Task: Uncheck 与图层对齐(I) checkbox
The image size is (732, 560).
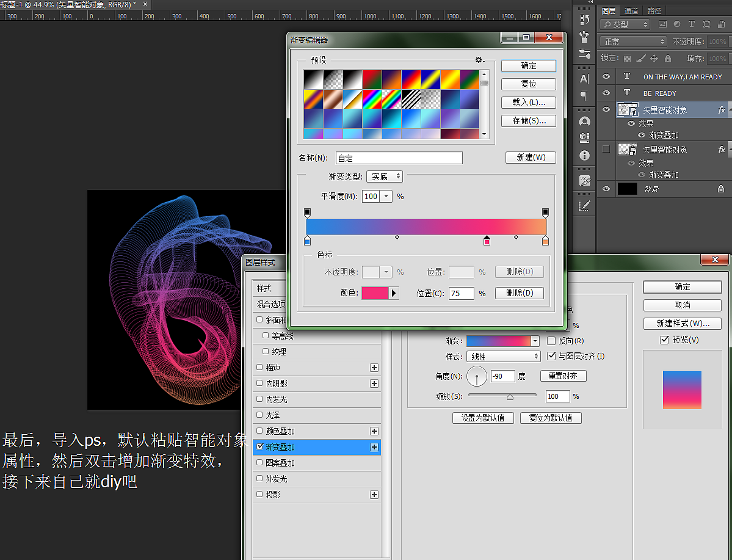Action: pos(551,356)
